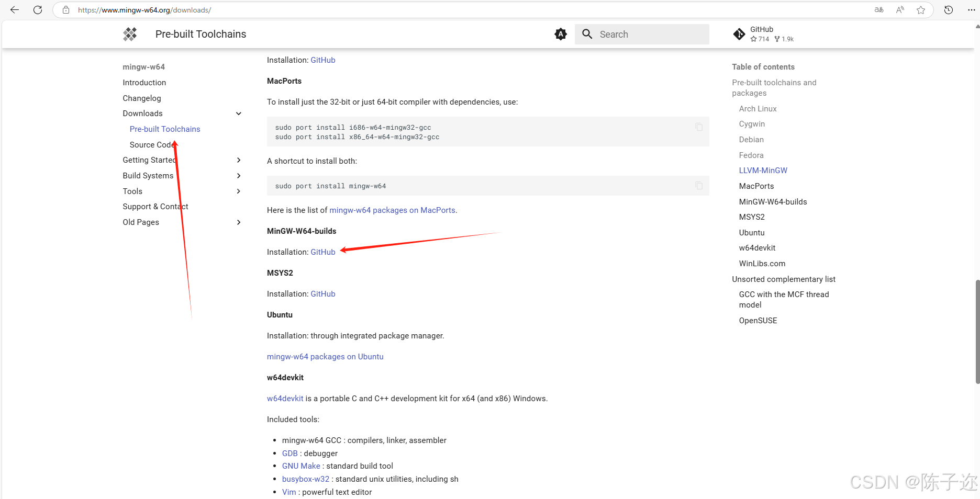Jump to Cygwin in table of contents
980x499 pixels.
(752, 124)
